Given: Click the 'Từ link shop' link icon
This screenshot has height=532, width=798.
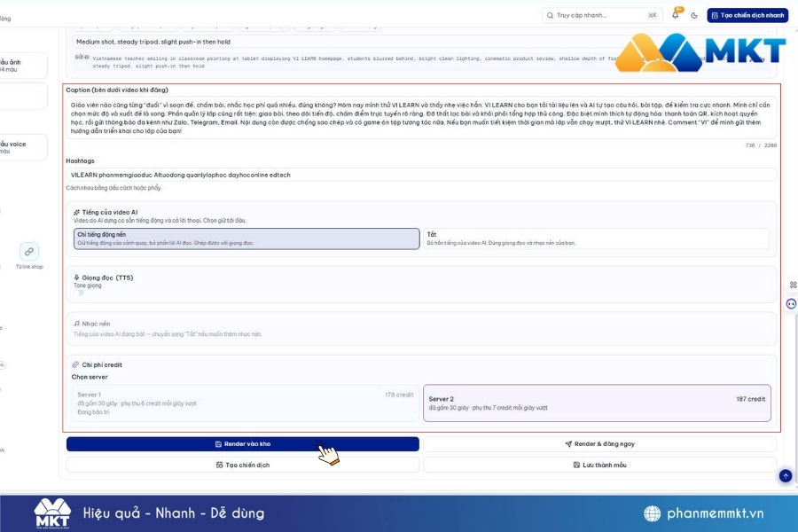Looking at the screenshot, I should [x=29, y=252].
